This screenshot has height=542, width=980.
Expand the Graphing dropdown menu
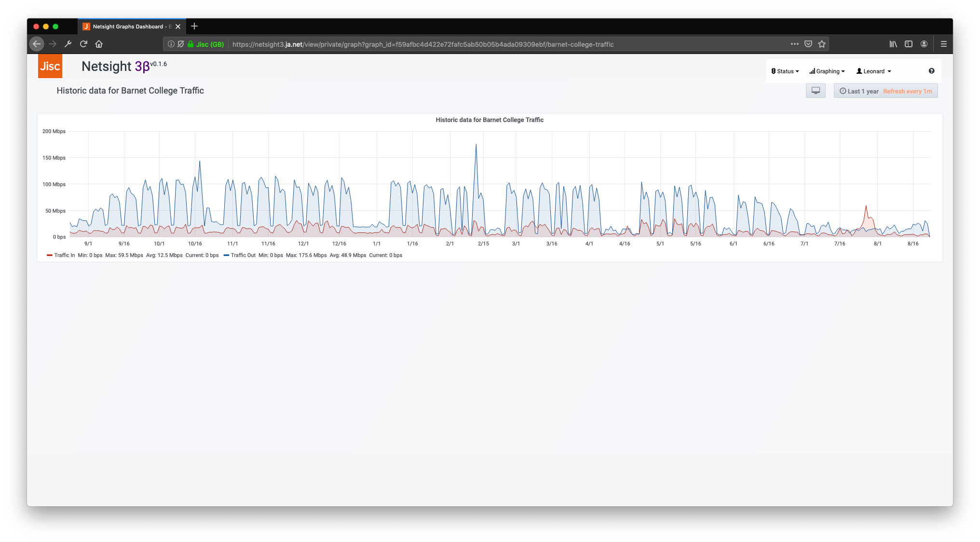827,71
